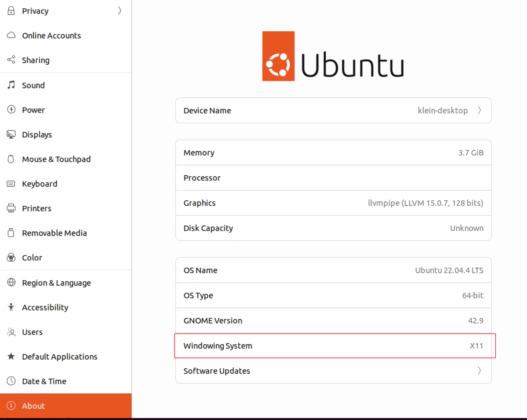Click the Ubuntu 22.04.4 LTS value
This screenshot has height=420, width=527.
point(449,270)
